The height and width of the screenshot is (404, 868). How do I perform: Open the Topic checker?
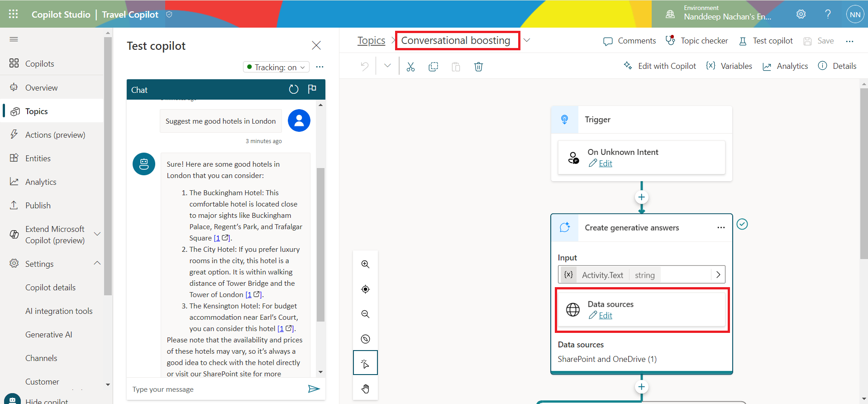point(696,41)
